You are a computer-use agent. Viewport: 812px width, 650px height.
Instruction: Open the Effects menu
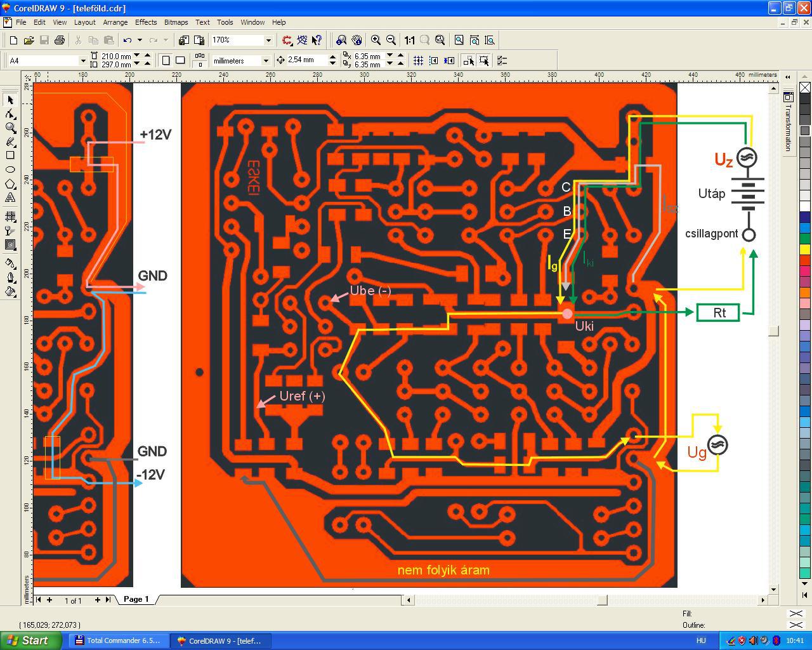coord(146,22)
